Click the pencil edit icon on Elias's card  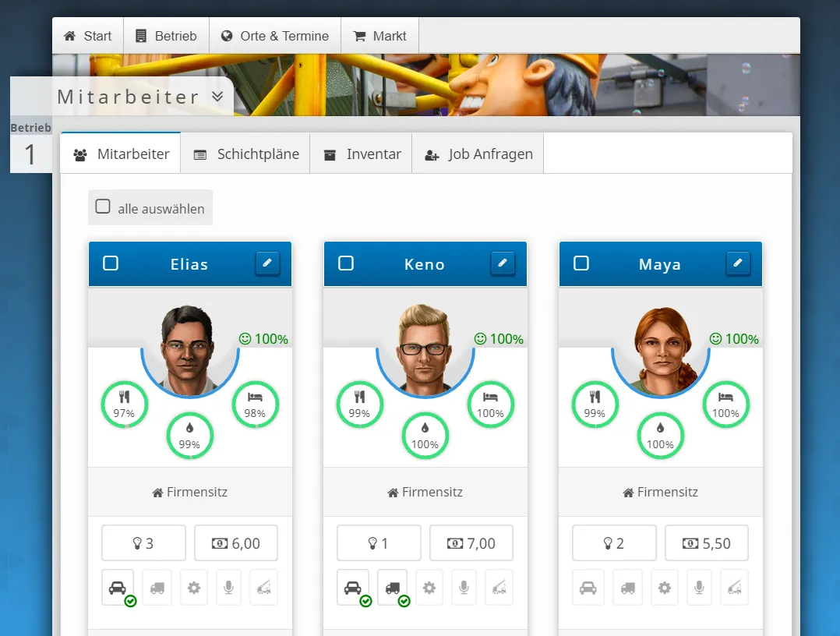tap(267, 263)
